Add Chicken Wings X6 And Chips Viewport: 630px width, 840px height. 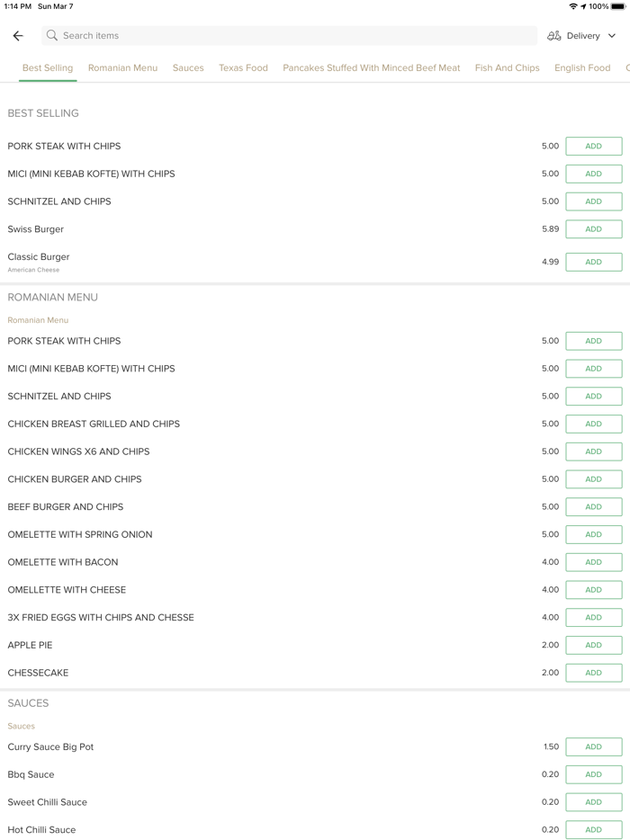[x=593, y=451]
